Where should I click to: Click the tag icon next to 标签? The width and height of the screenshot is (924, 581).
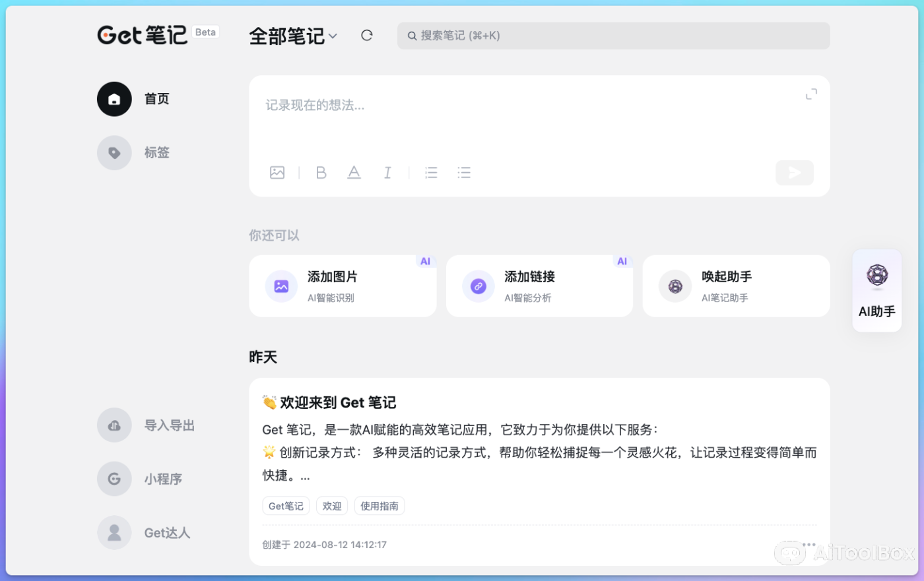pyautogui.click(x=114, y=152)
